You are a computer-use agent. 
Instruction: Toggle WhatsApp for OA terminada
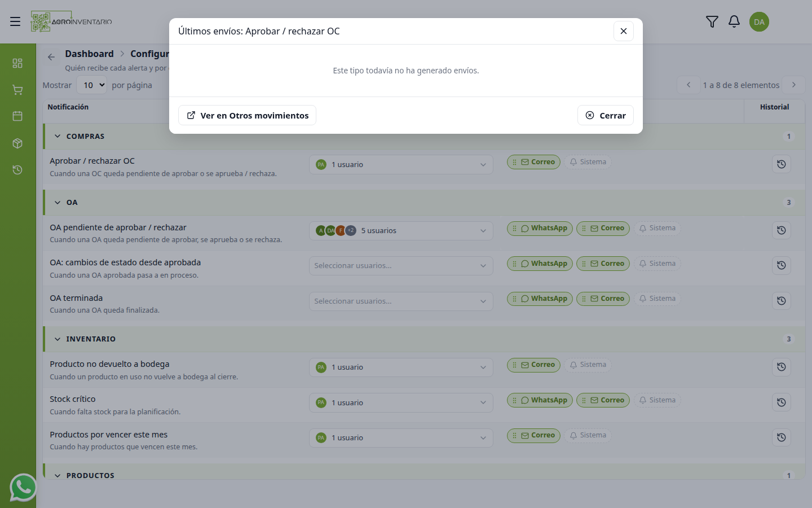pyautogui.click(x=540, y=299)
